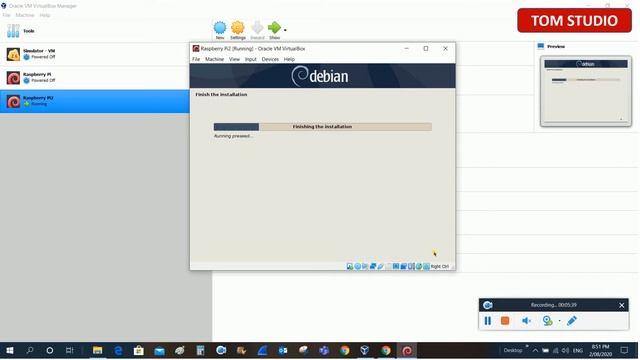This screenshot has width=640, height=360.
Task: Open the Action Center notifications icon
Action: (624, 351)
